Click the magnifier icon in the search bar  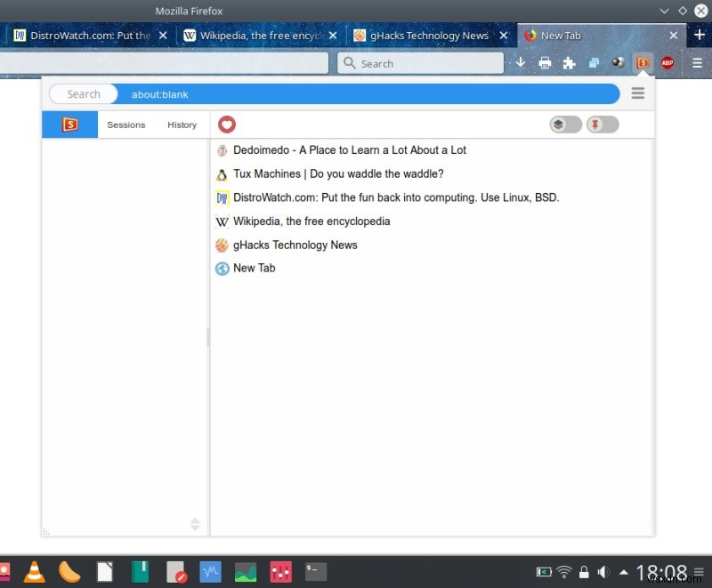(347, 62)
